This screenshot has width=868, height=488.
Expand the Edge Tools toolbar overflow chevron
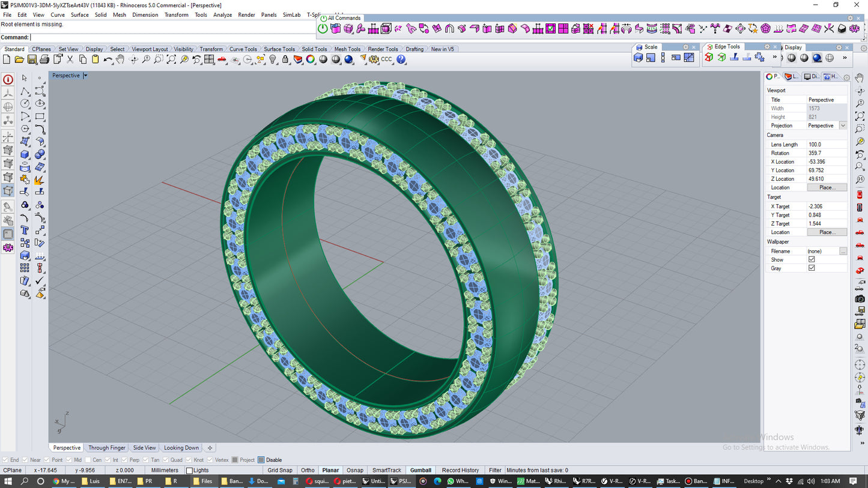[x=774, y=58]
